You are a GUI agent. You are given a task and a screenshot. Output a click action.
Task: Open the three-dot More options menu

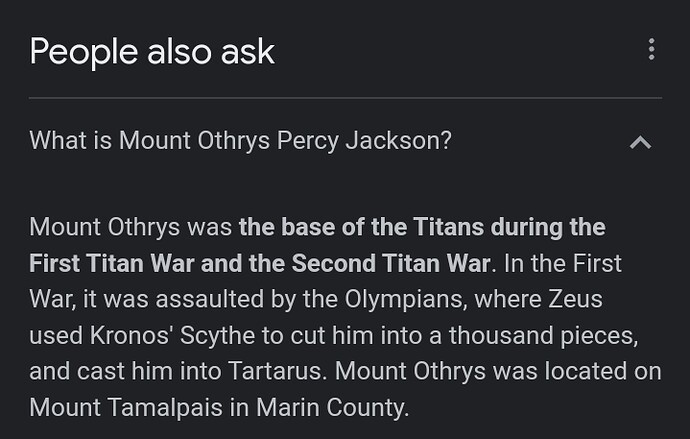651,49
